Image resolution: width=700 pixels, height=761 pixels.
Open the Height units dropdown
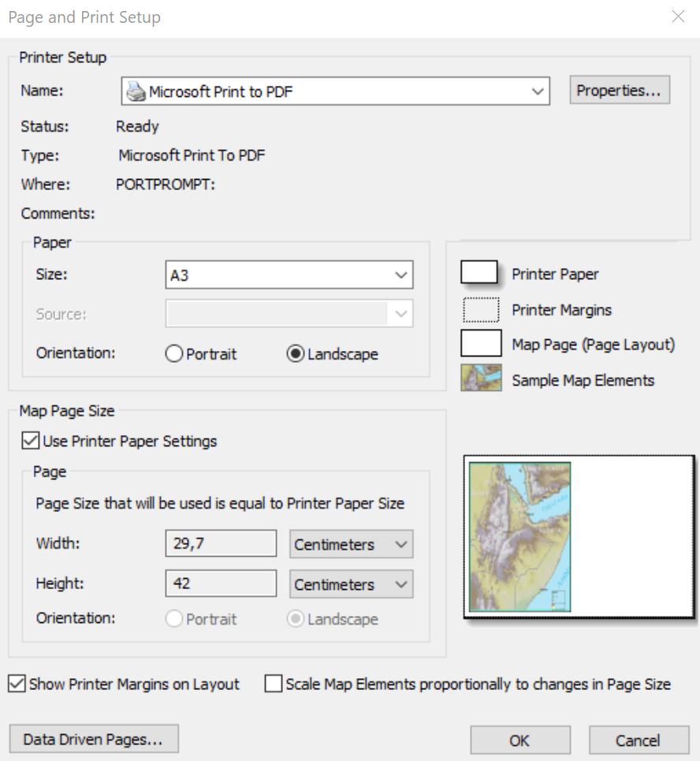(x=352, y=584)
